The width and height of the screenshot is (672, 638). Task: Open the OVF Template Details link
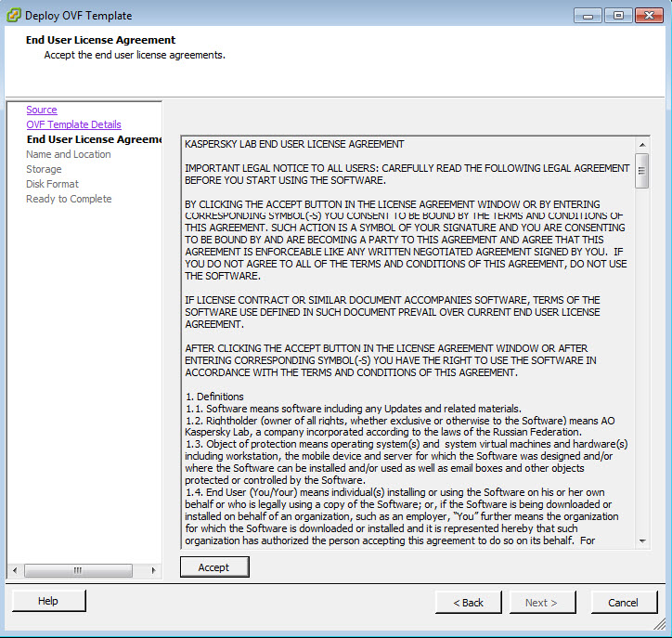pyautogui.click(x=73, y=124)
